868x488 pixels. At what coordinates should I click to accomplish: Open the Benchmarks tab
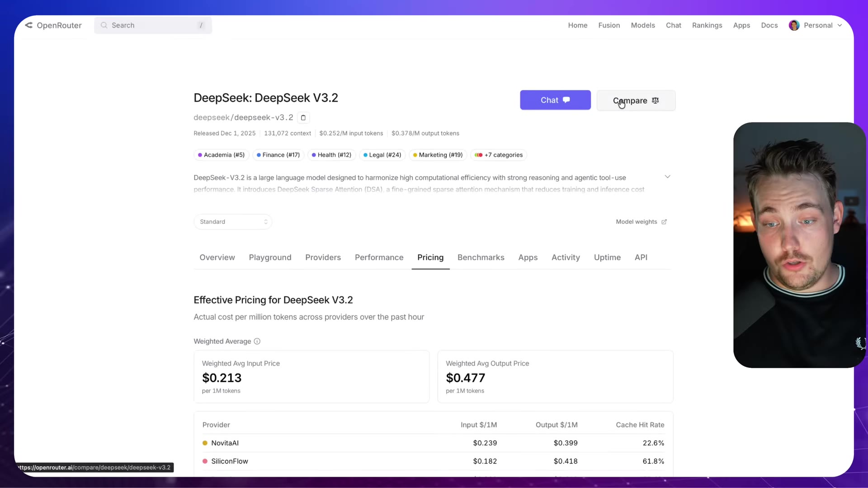pos(481,258)
